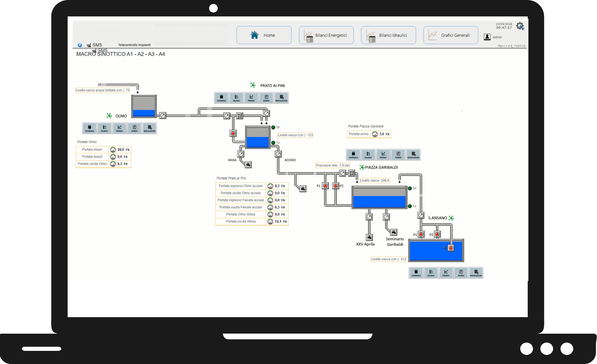Click 'Portata linea1' value 28,0 l/s
This screenshot has height=364, width=597.
[x=123, y=150]
